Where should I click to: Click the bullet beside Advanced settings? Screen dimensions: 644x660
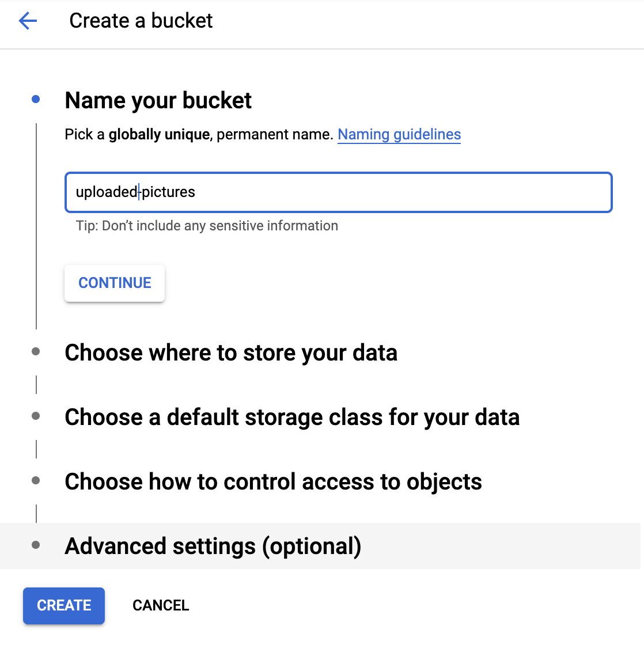coord(36,545)
